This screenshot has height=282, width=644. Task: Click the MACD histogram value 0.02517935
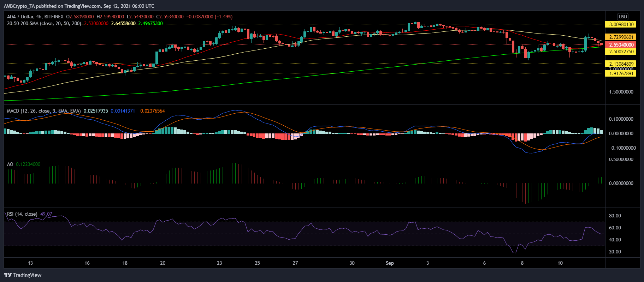tap(96, 111)
